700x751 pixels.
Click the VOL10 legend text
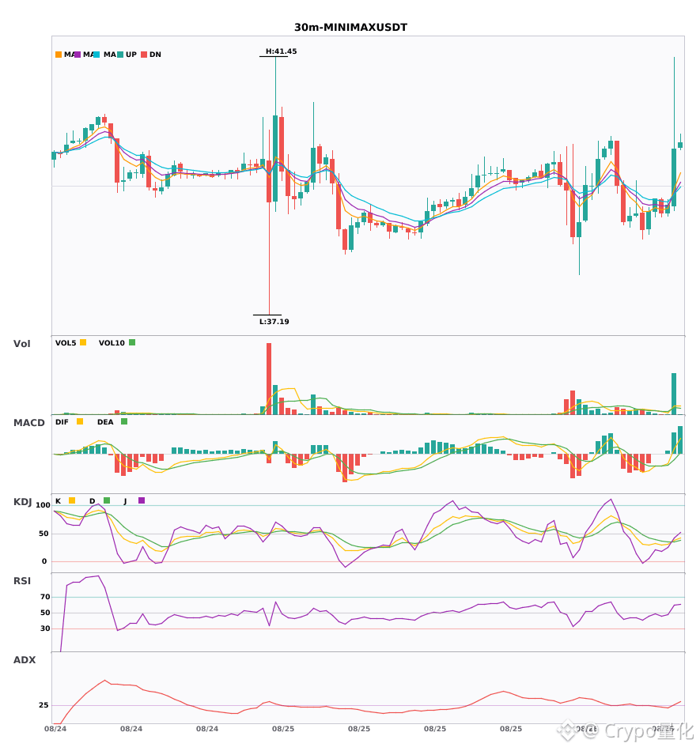[x=112, y=343]
